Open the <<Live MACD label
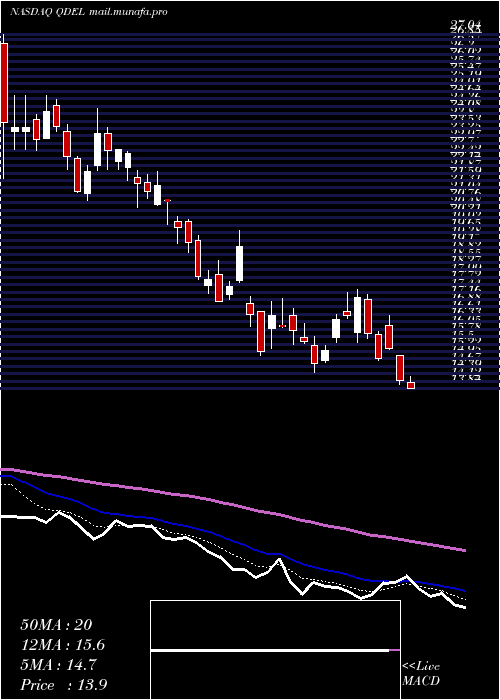Image resolution: width=500 pixels, height=700 pixels. (421, 674)
